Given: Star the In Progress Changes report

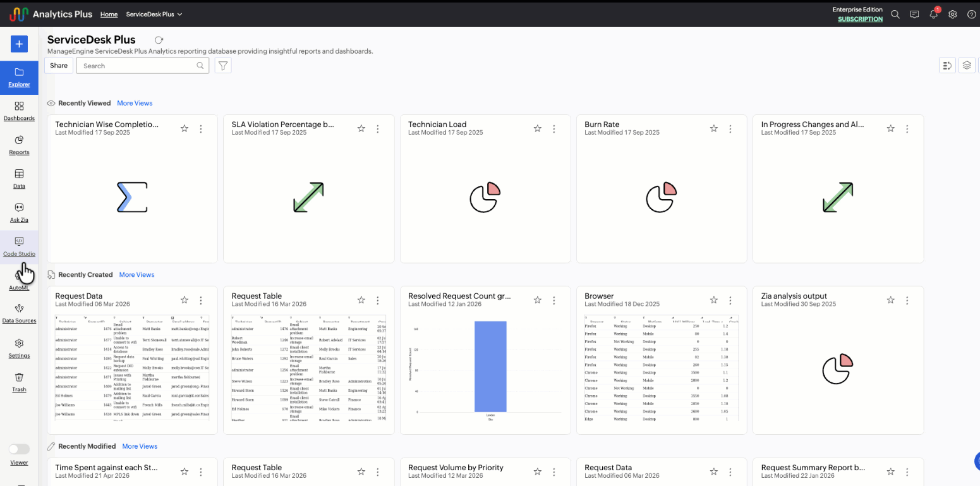Looking at the screenshot, I should tap(891, 128).
